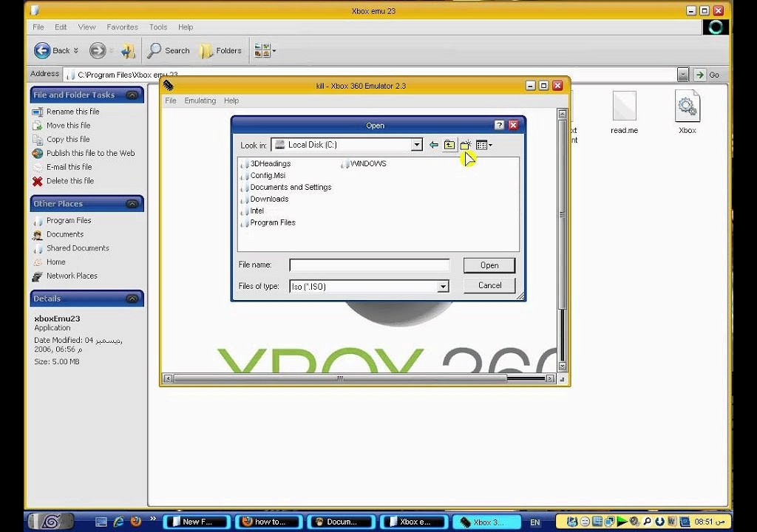Launch Internet Explorer from Quick Launch
Screen dimensions: 757x532
tap(118, 522)
